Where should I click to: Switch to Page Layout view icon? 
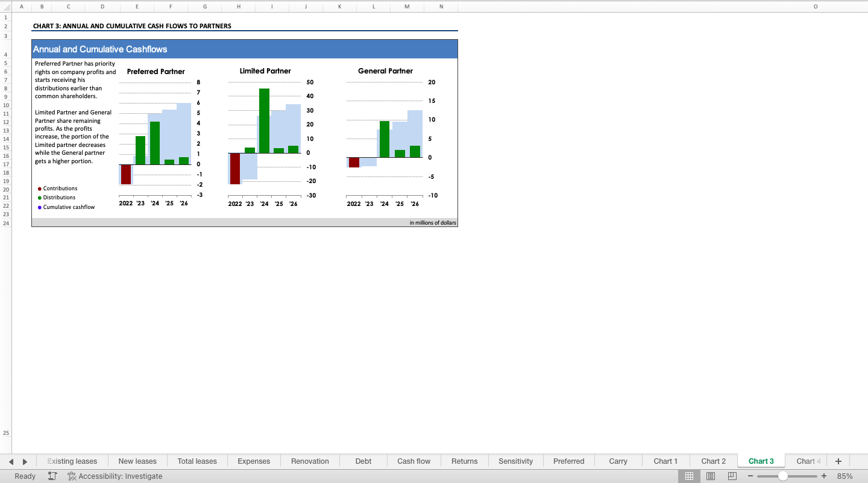coord(711,476)
